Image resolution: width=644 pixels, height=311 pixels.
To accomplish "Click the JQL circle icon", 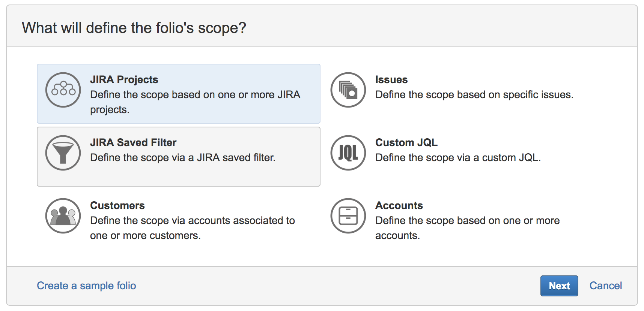I will point(348,153).
